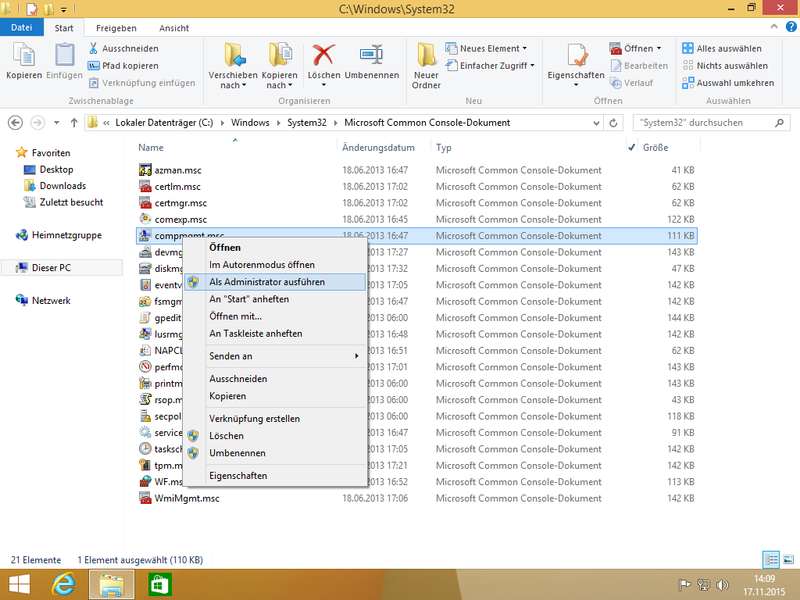Image resolution: width=800 pixels, height=600 pixels.
Task: Select Downloads in the navigation pane
Action: click(x=62, y=186)
